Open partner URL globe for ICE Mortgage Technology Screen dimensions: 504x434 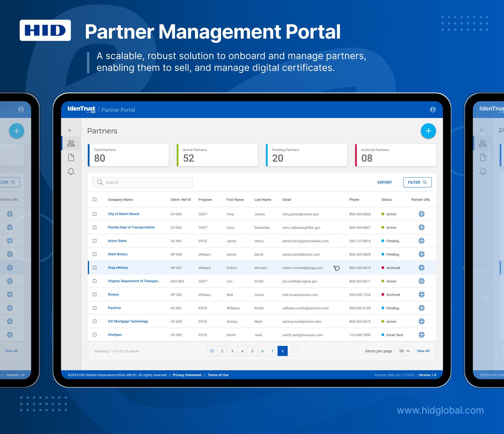click(x=421, y=321)
